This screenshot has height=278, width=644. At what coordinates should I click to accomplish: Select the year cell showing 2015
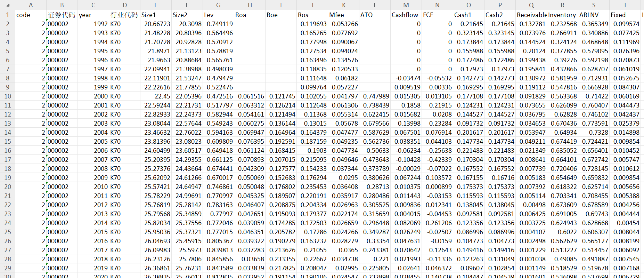tap(93, 232)
